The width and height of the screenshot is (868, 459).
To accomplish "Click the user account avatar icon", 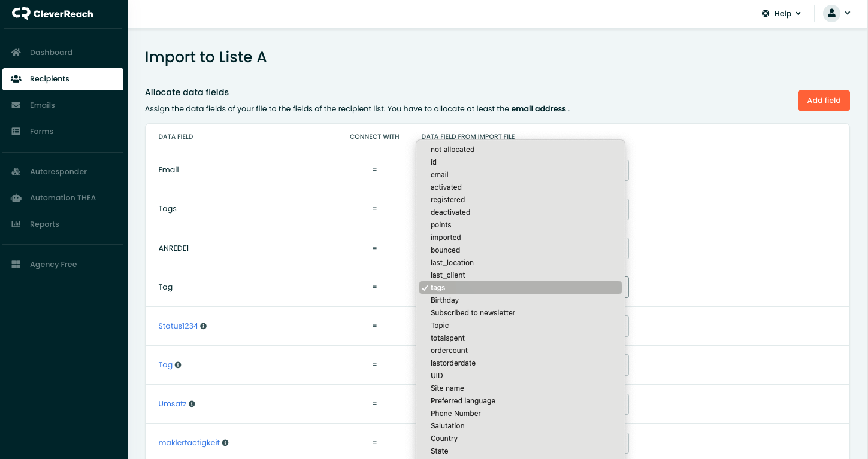I will pos(830,13).
